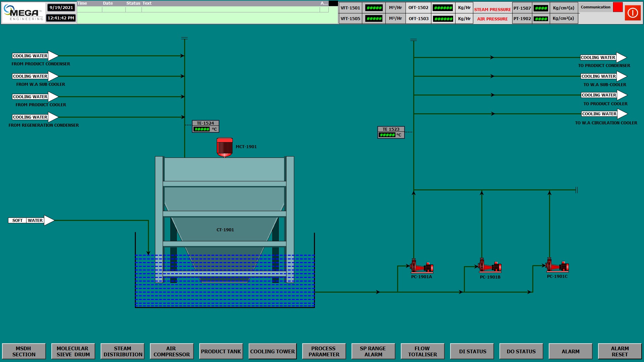Click the PT-1507 steam pressure value
644x362 pixels.
point(541,8)
